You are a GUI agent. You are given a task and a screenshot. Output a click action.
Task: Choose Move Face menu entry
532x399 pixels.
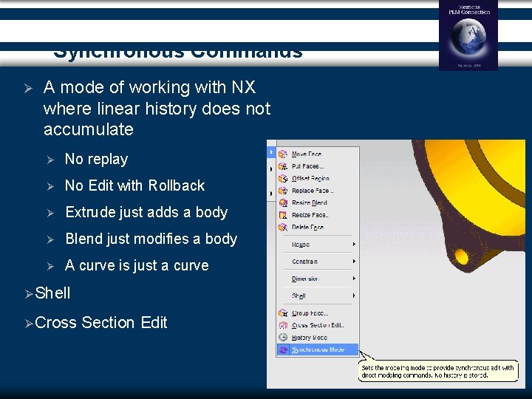pyautogui.click(x=318, y=154)
